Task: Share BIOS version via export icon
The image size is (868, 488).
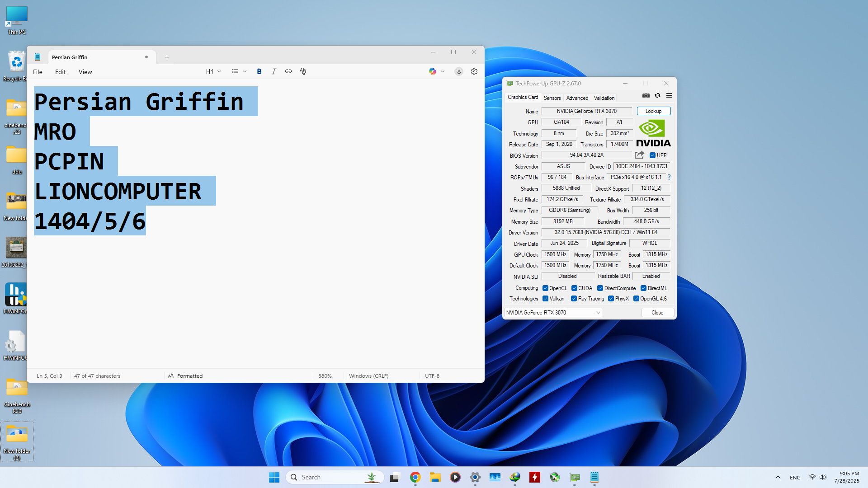Action: [639, 155]
